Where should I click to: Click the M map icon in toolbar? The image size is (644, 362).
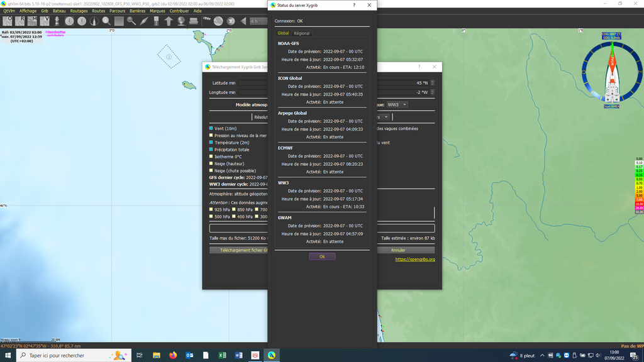pyautogui.click(x=32, y=21)
